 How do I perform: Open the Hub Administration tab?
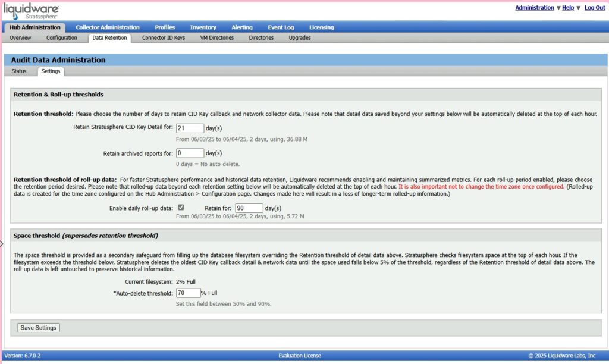pyautogui.click(x=35, y=27)
